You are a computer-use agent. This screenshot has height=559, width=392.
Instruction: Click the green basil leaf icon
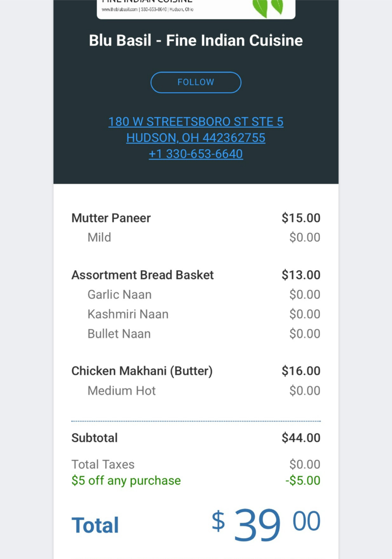(268, 8)
